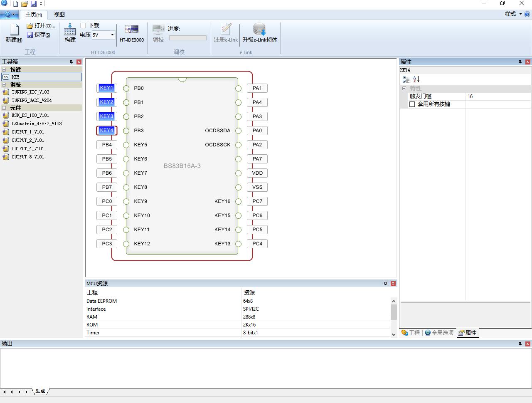
Task: Pin the MCU资源 panel
Action: coord(385,283)
